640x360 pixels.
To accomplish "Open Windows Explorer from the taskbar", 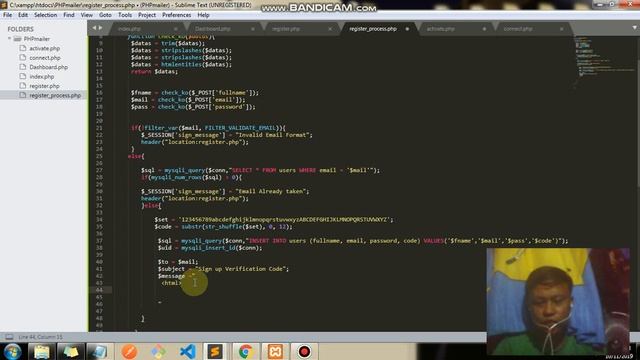I will [42, 351].
